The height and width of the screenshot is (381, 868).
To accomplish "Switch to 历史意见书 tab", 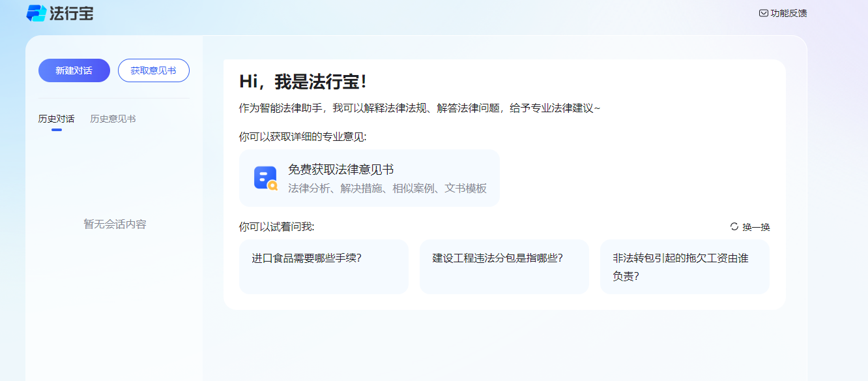I will coord(113,119).
